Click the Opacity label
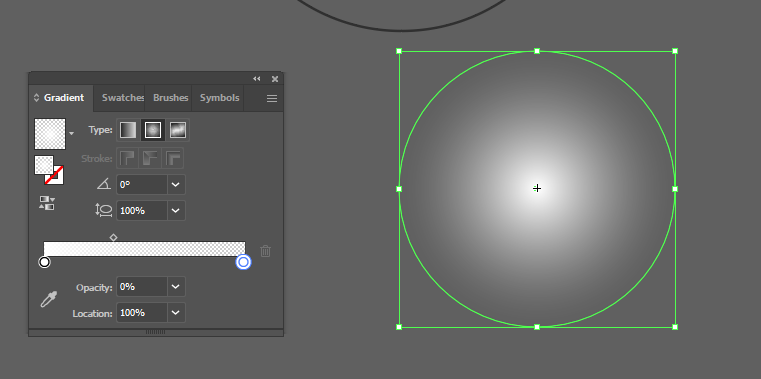 click(x=94, y=287)
